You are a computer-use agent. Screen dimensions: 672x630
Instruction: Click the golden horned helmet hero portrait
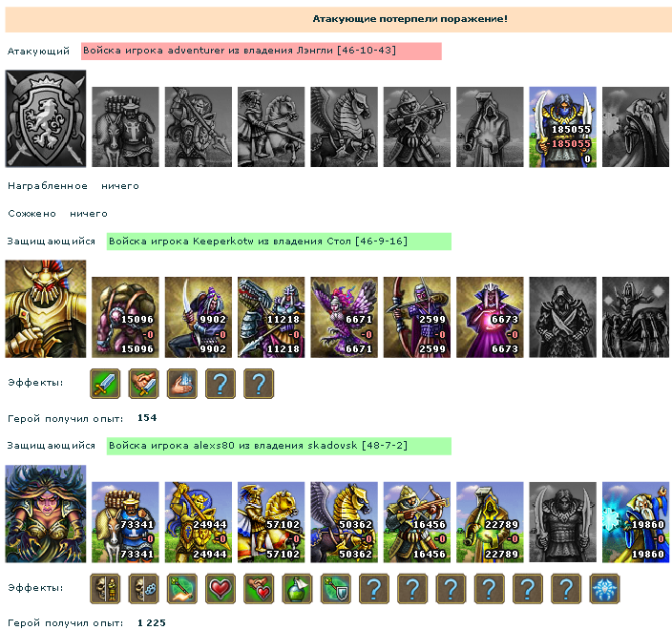coord(46,309)
